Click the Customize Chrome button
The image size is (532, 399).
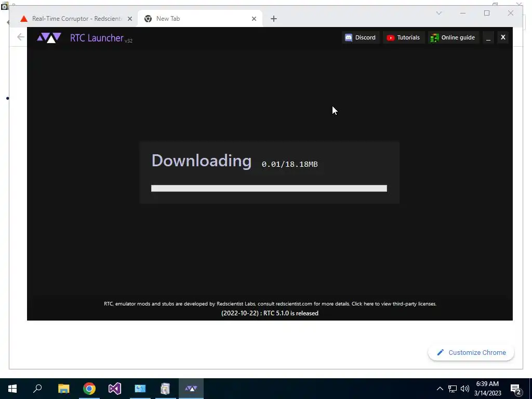coord(471,353)
